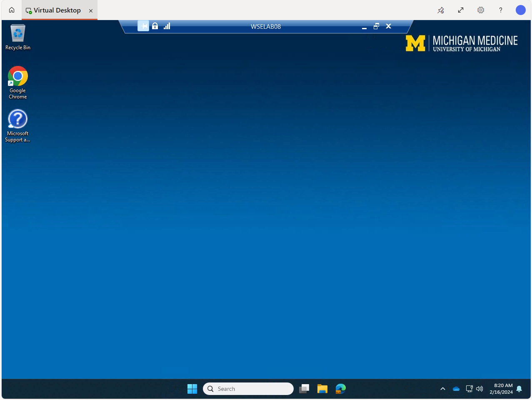The height and width of the screenshot is (400, 532).
Task: Open Task View from the taskbar
Action: coord(304,389)
